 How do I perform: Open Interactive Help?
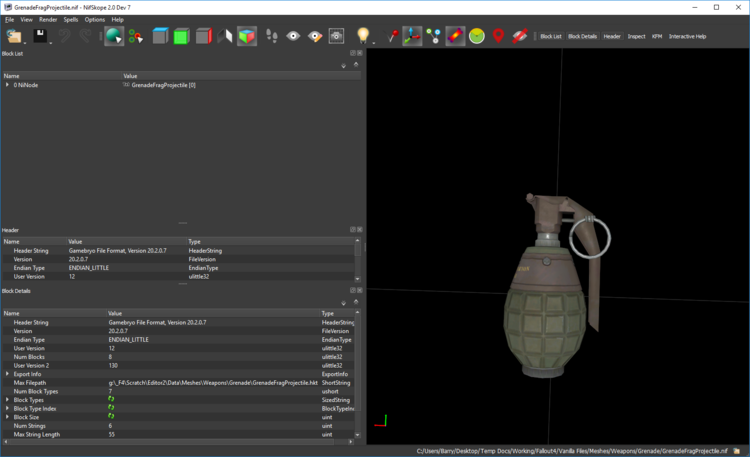pos(687,36)
